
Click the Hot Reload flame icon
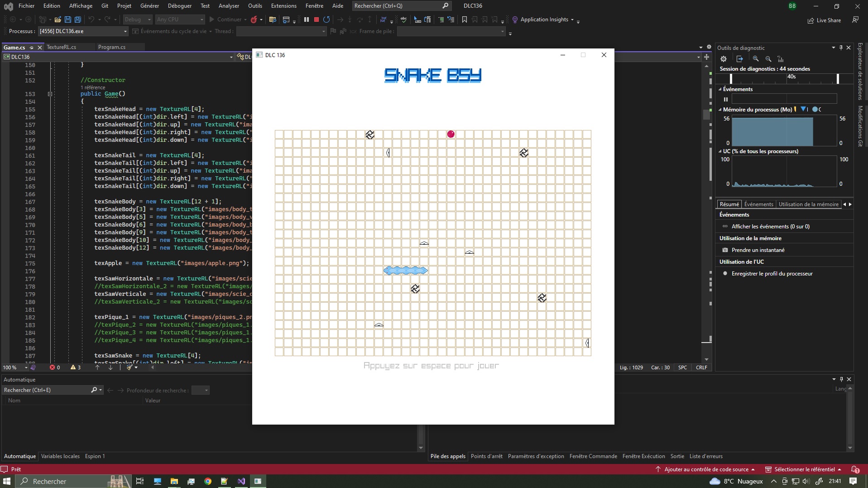tap(254, 19)
